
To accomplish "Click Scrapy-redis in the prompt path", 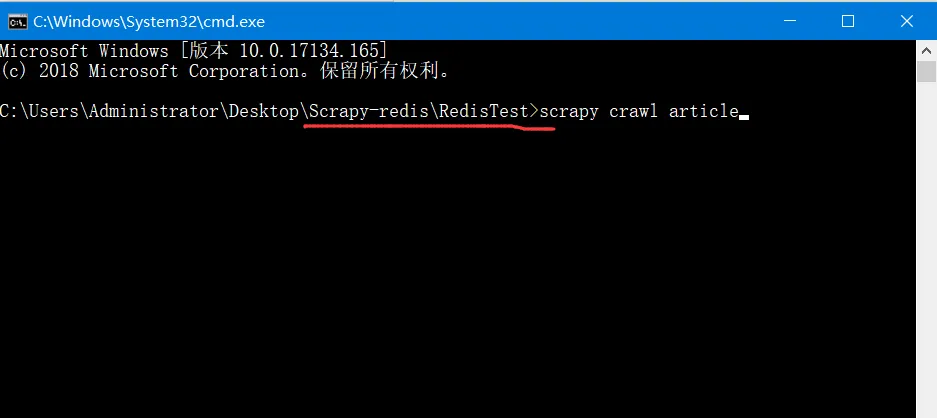I will tap(369, 111).
